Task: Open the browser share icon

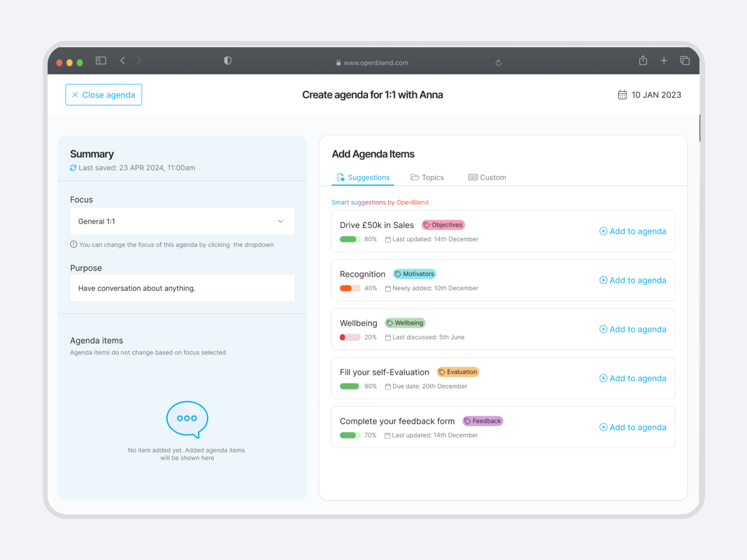Action: 643,60
